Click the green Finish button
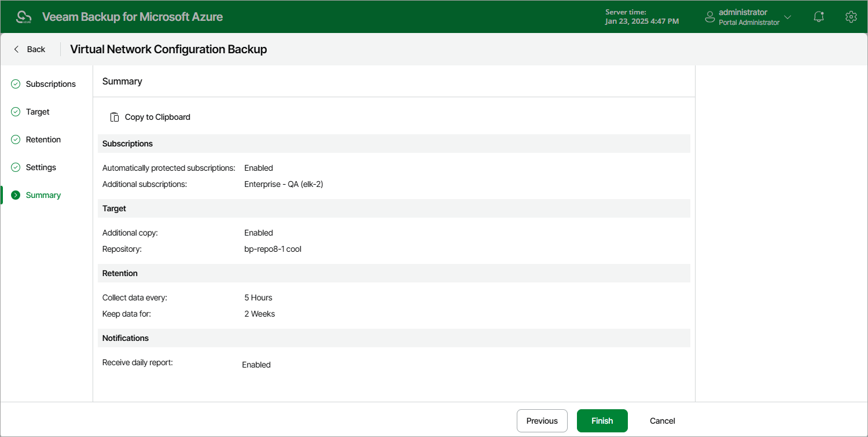The height and width of the screenshot is (437, 868). tap(602, 421)
